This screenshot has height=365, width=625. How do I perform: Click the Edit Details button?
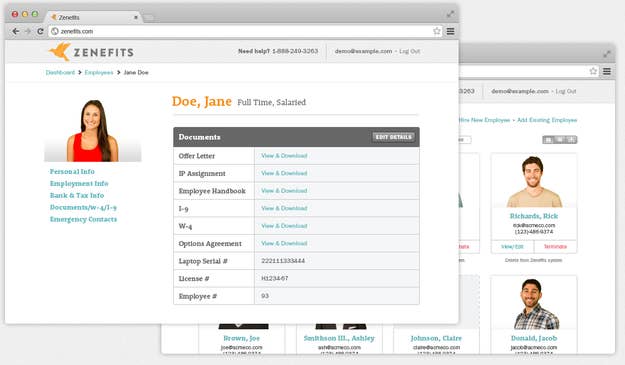pyautogui.click(x=393, y=137)
